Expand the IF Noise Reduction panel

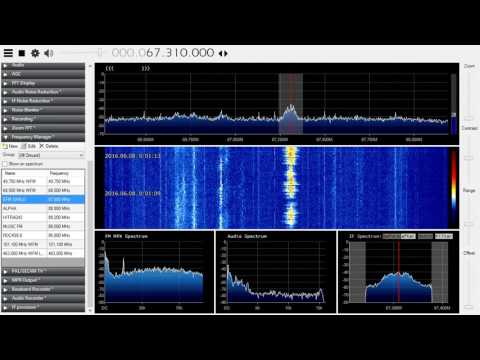click(x=43, y=101)
